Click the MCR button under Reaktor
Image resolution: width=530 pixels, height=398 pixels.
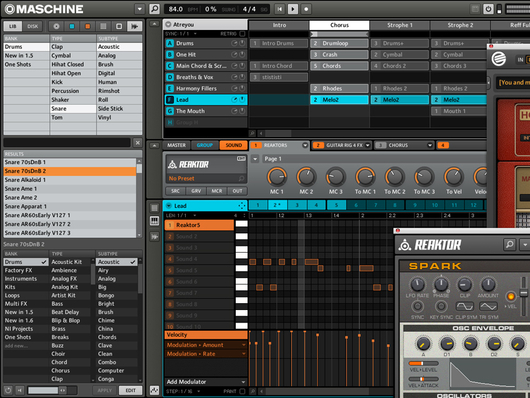tap(217, 191)
